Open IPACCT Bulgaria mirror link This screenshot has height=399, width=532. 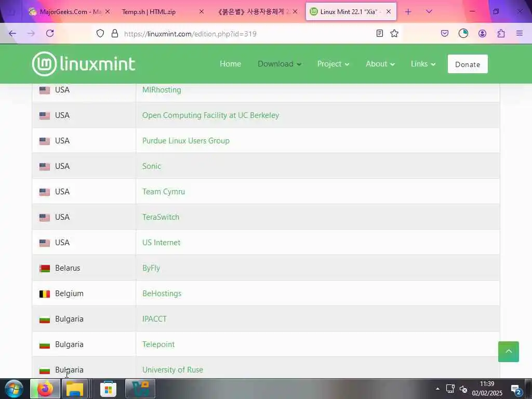click(x=154, y=319)
